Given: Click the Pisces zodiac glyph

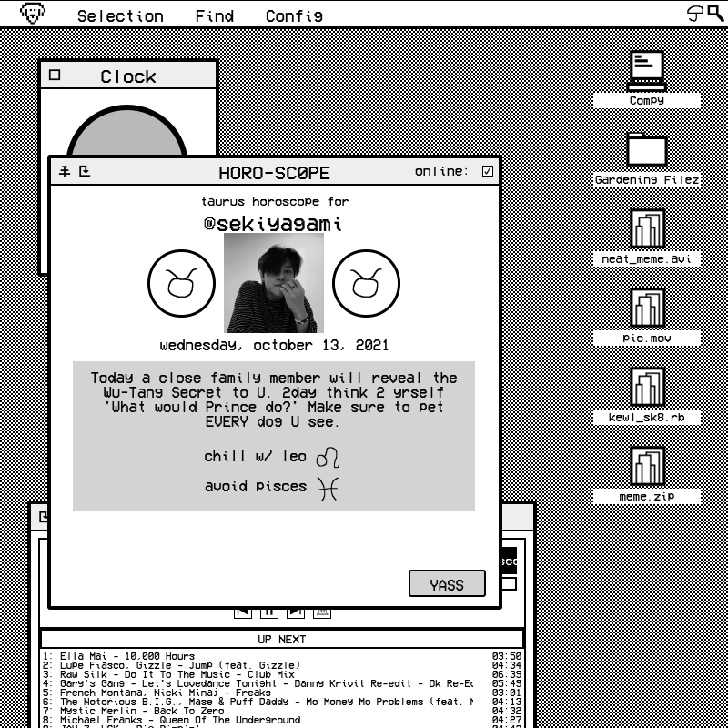Looking at the screenshot, I should pyautogui.click(x=329, y=489).
